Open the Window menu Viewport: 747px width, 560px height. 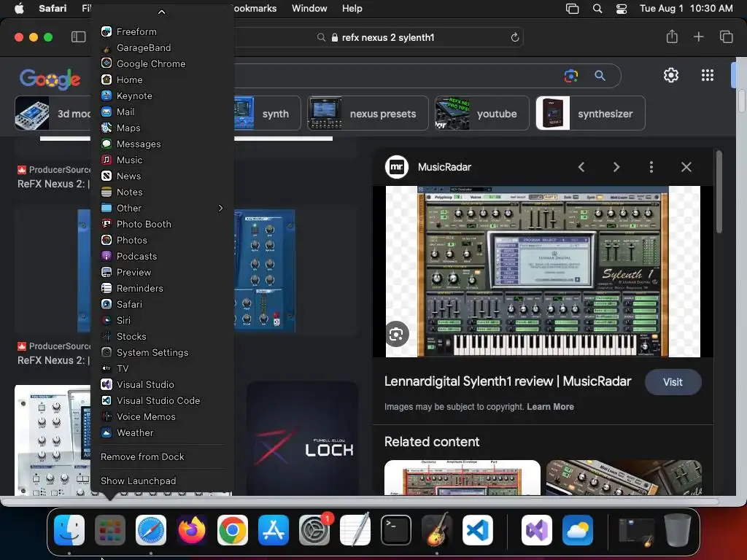click(x=309, y=9)
